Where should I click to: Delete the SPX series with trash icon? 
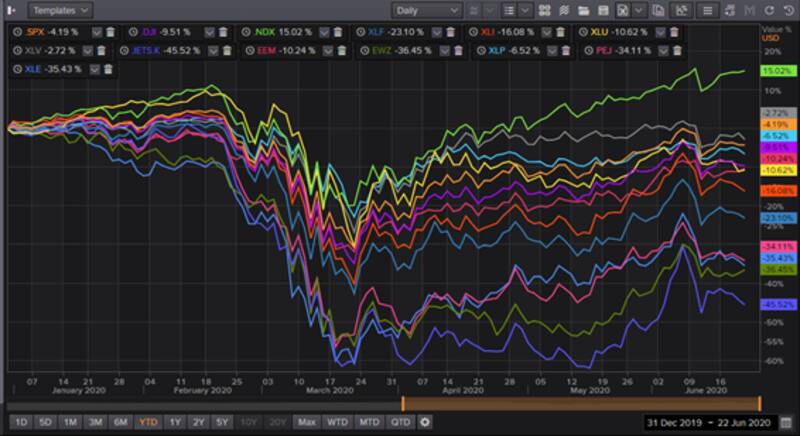pos(110,32)
